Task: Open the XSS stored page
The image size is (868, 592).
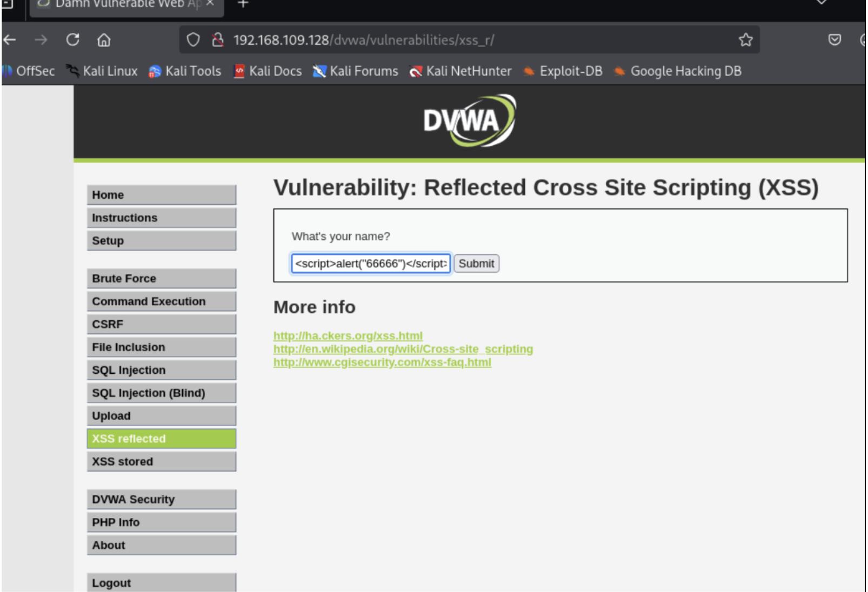Action: point(162,462)
